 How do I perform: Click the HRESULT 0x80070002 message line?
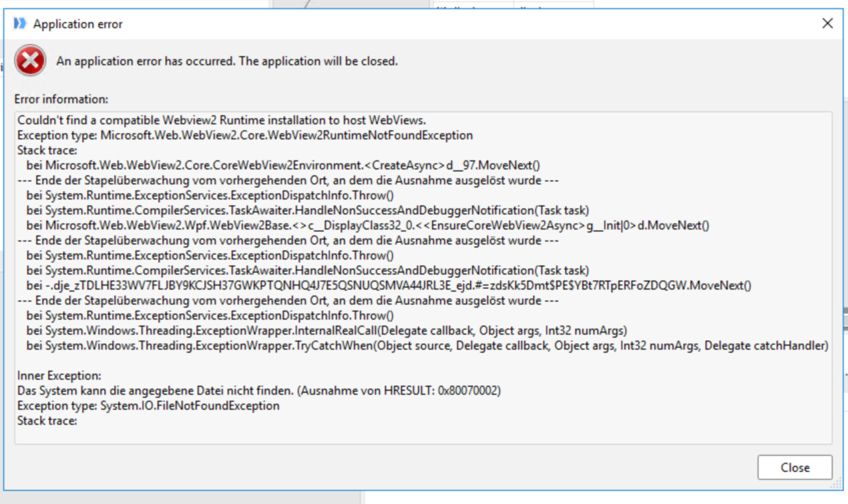pos(259,391)
